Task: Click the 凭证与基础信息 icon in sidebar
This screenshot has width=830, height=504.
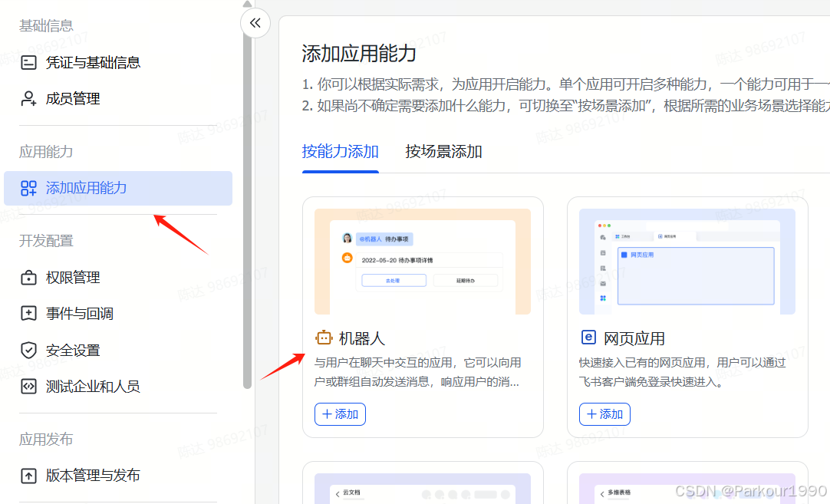Action: (28, 62)
